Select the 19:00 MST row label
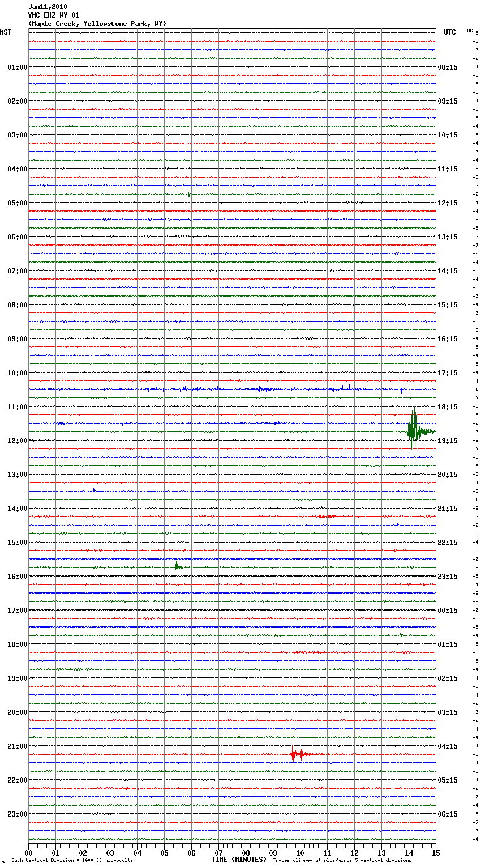Image resolution: width=481 pixels, height=868 pixels. (18, 678)
